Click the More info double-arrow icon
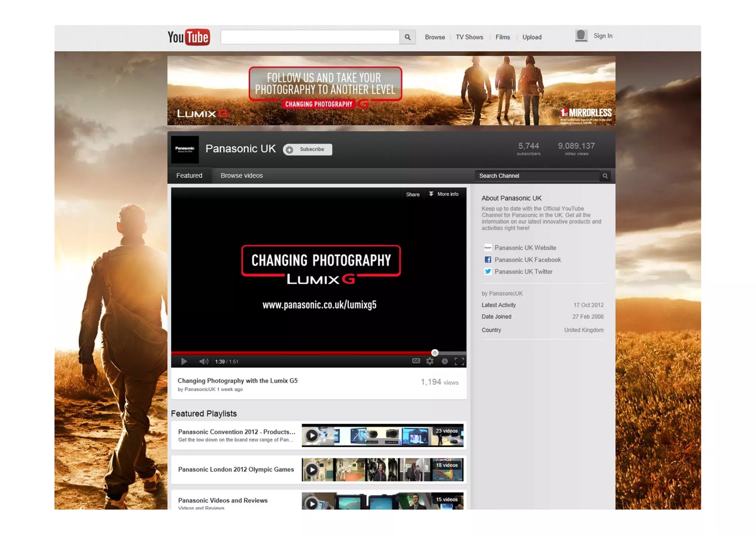The height and width of the screenshot is (534, 756). pos(431,194)
